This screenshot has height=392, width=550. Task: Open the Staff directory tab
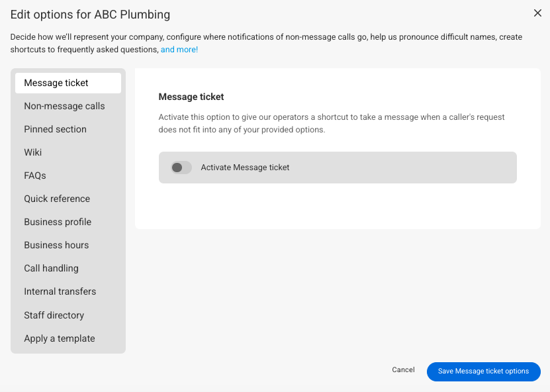coord(54,315)
